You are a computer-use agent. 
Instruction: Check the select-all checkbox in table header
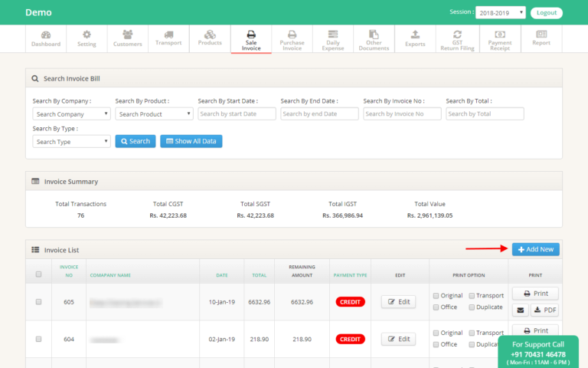pos(38,274)
